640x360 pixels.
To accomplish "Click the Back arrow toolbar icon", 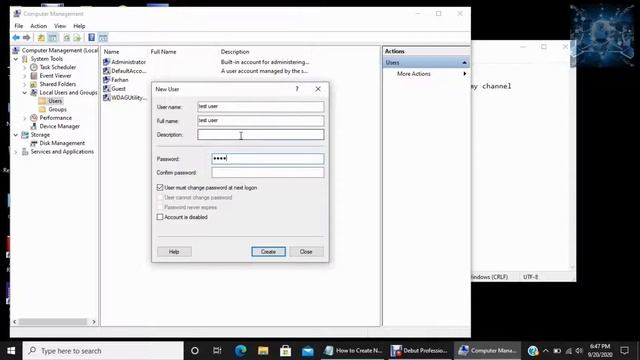I will coord(16,38).
